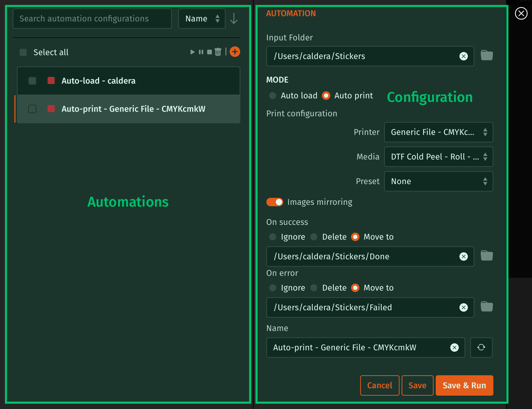This screenshot has height=409, width=532.
Task: Browse for the Input Folder
Action: coord(487,56)
